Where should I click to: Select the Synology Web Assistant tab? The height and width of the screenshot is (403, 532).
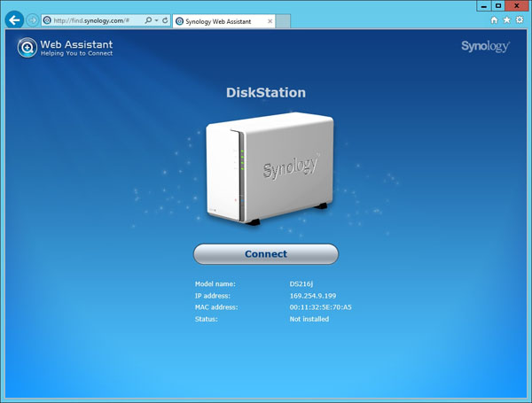[224, 21]
